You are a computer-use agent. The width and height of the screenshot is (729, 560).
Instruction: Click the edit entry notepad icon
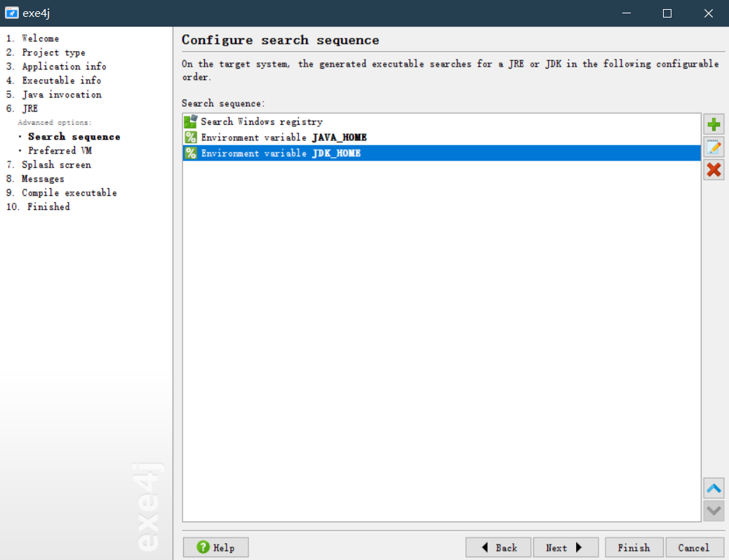point(714,147)
